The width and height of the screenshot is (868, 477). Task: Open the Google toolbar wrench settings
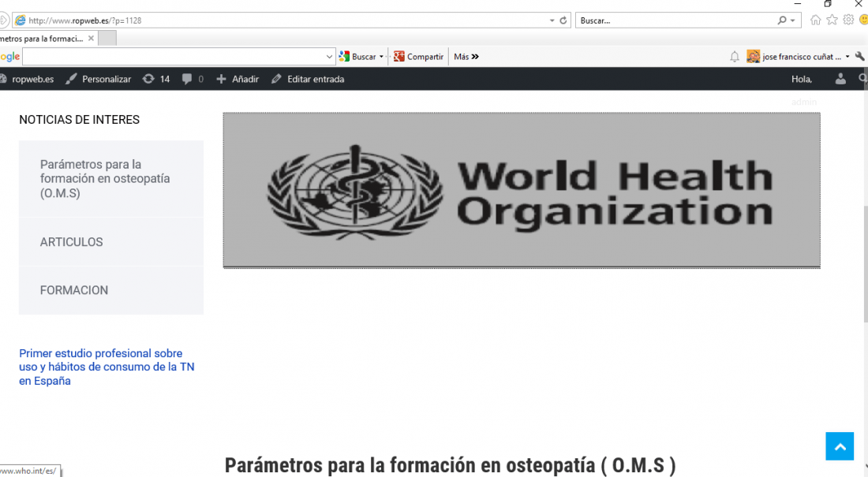click(859, 57)
